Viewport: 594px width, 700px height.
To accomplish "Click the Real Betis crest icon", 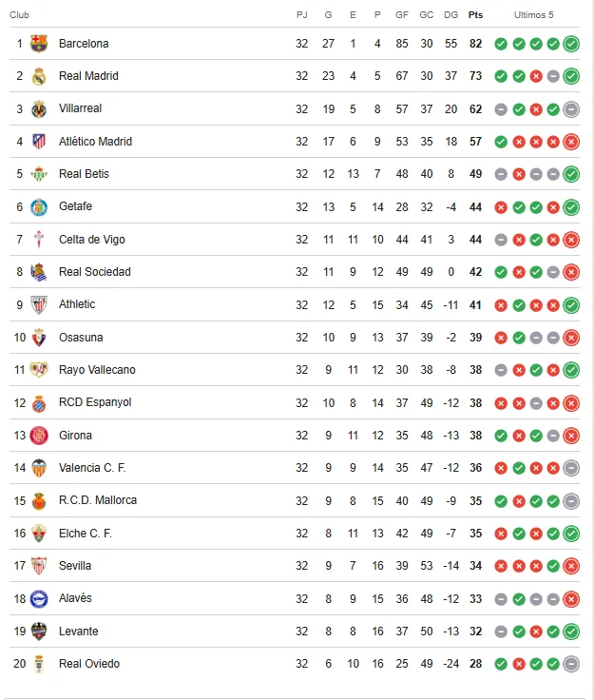I will [38, 174].
